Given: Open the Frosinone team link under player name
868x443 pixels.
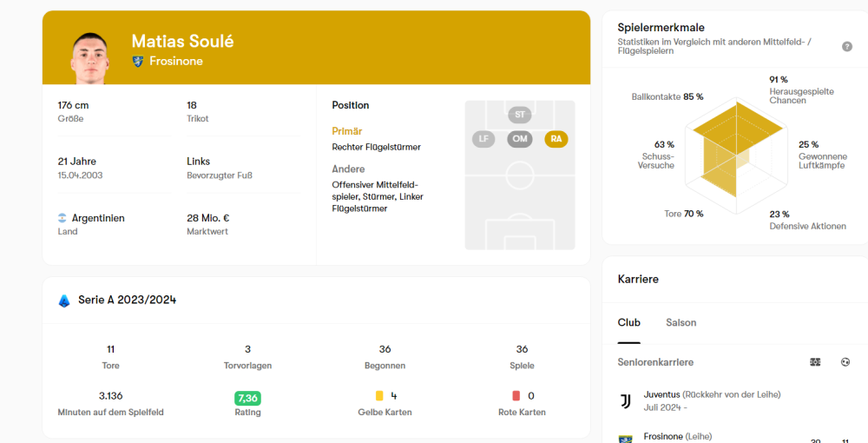Looking at the screenshot, I should point(175,62).
